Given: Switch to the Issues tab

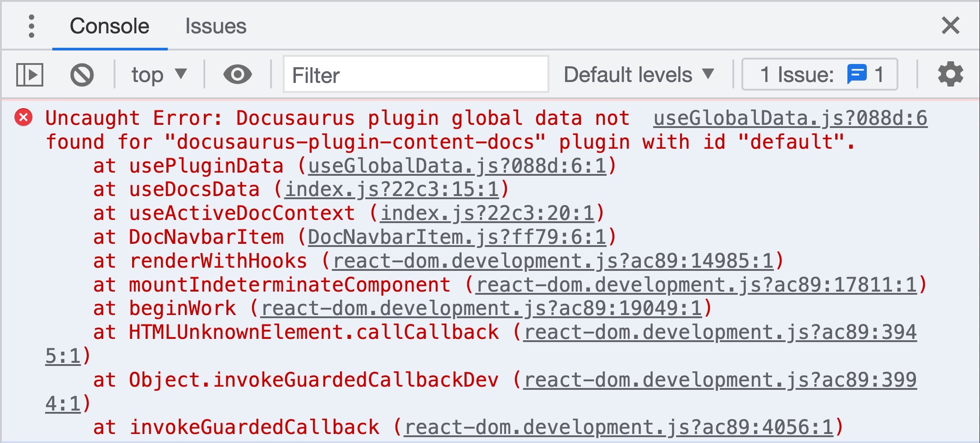Looking at the screenshot, I should [x=216, y=26].
